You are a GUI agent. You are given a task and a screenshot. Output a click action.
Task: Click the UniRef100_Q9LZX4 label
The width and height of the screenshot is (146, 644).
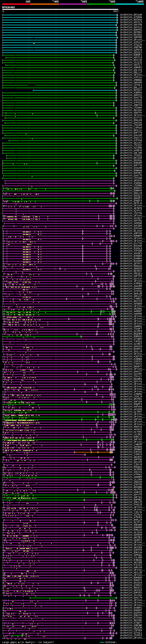pos(131,70)
